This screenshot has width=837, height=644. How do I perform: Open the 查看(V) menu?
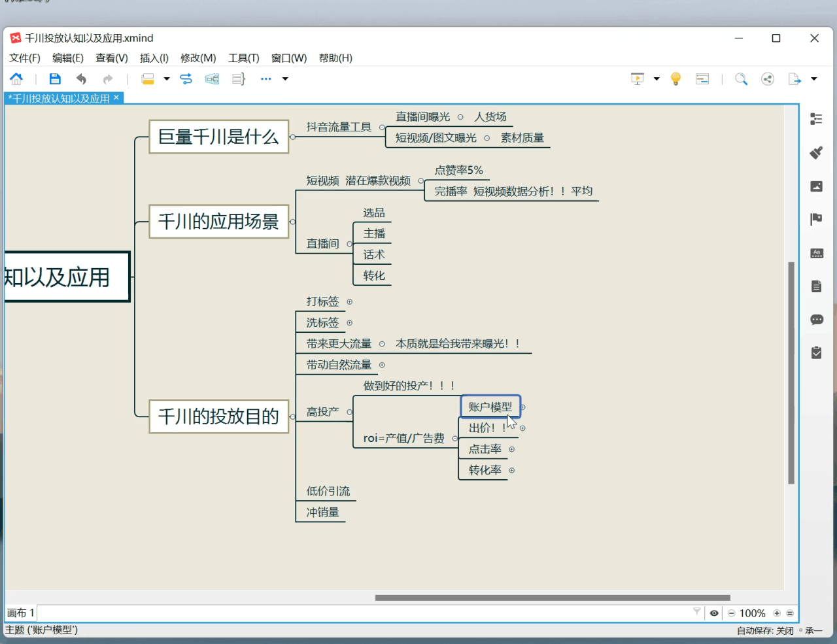112,58
